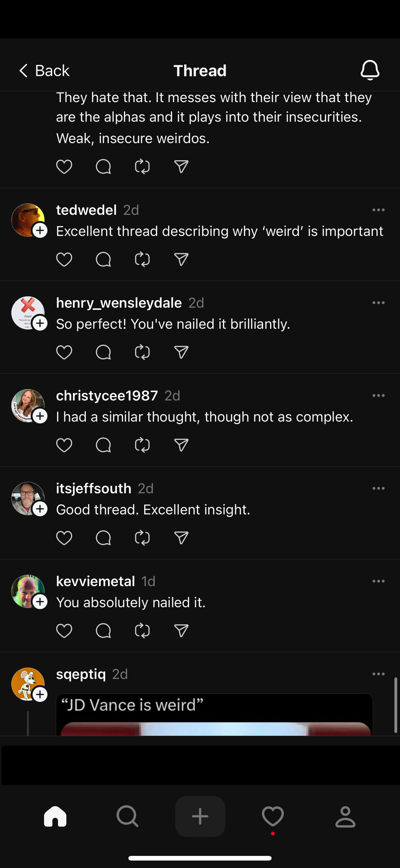The image size is (400, 868).
Task: Open more options for sqeptiq's post
Action: pyautogui.click(x=378, y=674)
